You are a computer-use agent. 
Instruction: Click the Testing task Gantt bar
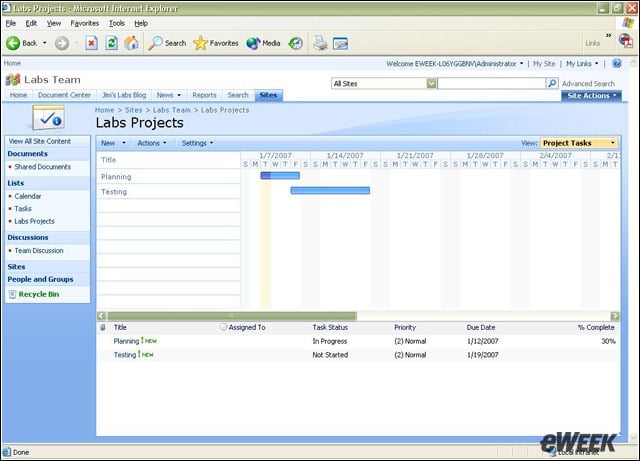pyautogui.click(x=330, y=190)
